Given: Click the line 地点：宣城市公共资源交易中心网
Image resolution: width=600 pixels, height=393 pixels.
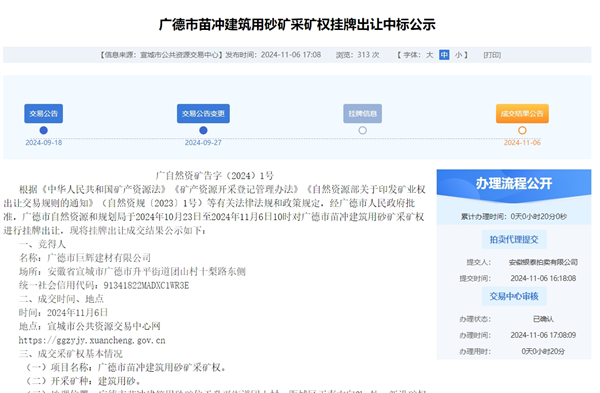Looking at the screenshot, I should coord(90,326).
